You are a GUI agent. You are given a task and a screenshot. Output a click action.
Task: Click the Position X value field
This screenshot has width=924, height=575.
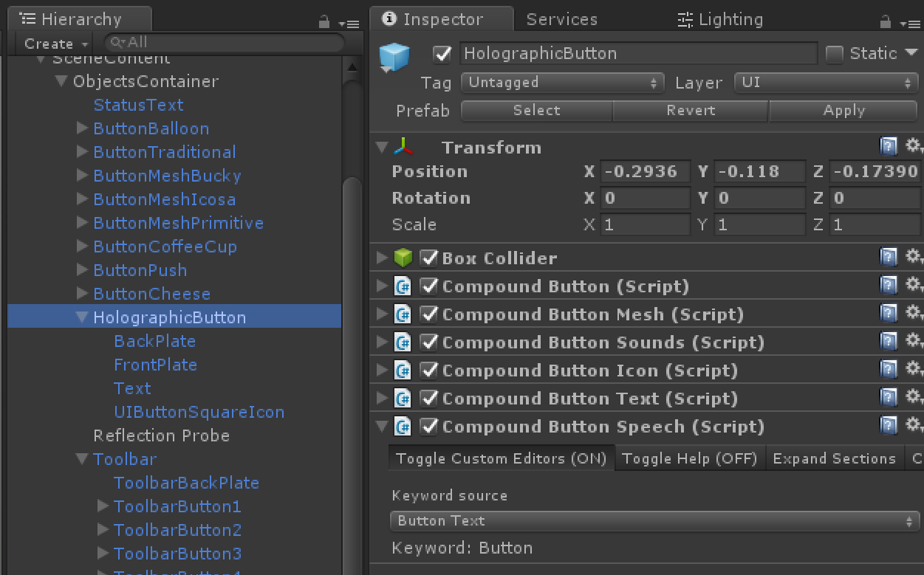tap(645, 171)
